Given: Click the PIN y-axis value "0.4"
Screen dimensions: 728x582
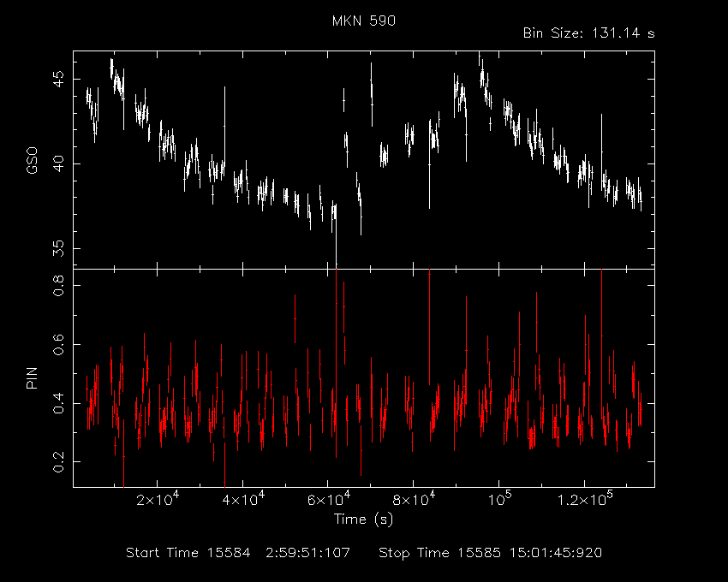Looking at the screenshot, I should pos(58,403).
